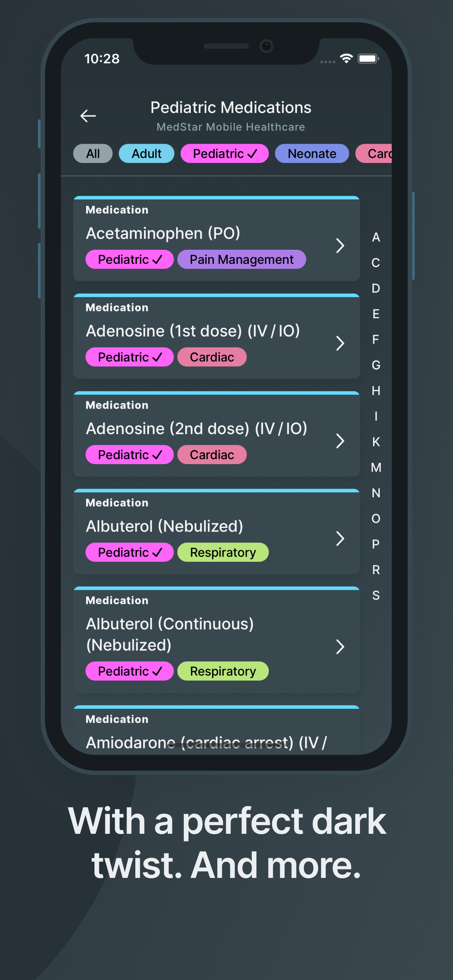Open Albuterol (Continuous) chevron arrow
This screenshot has width=453, height=980.
point(340,646)
